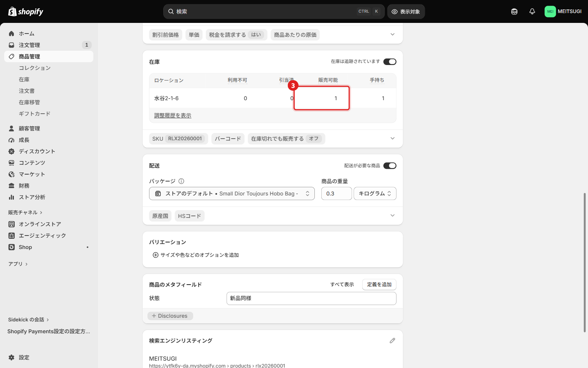This screenshot has height=368, width=588.
Task: Open the キログラム weight unit dropdown
Action: click(375, 193)
